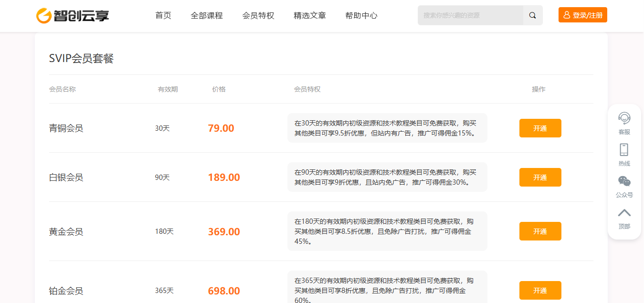The image size is (644, 303).
Task: Click the 黄金会员 privilege description box
Action: coord(387,231)
